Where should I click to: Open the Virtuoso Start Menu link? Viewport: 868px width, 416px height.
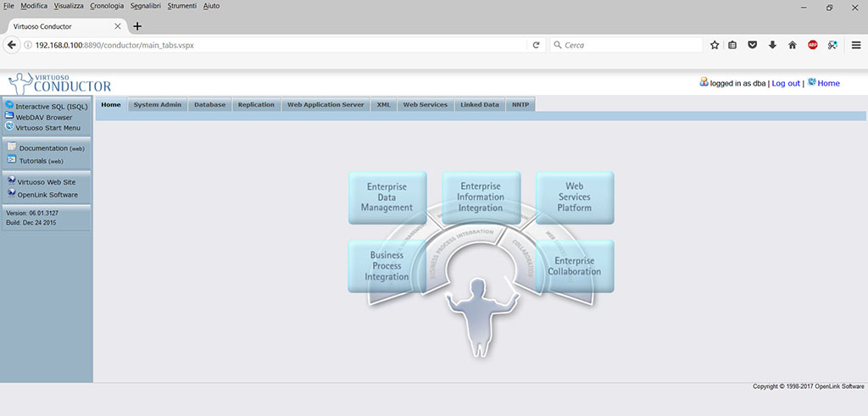(47, 128)
